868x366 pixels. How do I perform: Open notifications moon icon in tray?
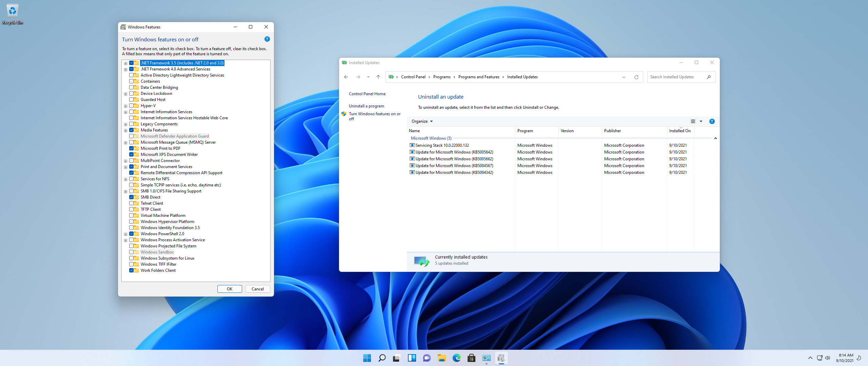click(859, 358)
